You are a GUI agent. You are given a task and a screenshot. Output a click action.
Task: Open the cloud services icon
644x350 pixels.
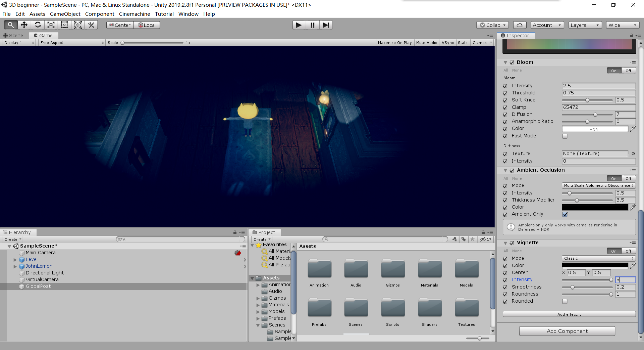519,25
